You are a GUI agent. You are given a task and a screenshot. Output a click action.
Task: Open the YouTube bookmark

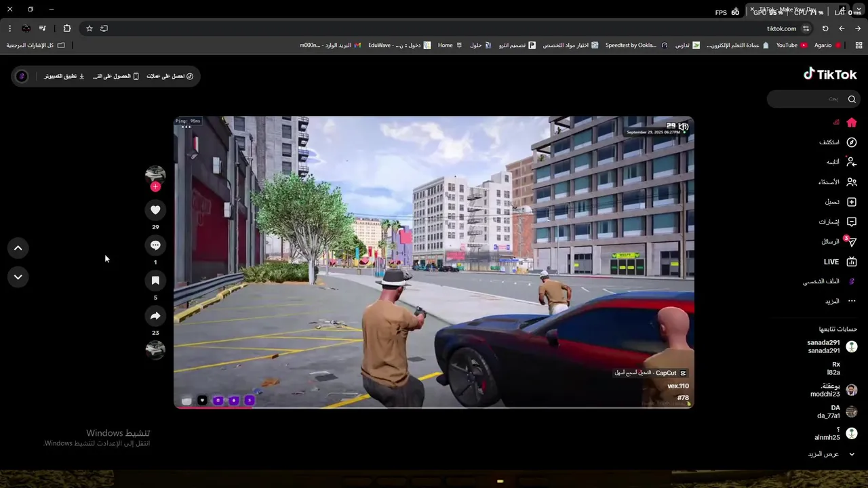click(791, 45)
